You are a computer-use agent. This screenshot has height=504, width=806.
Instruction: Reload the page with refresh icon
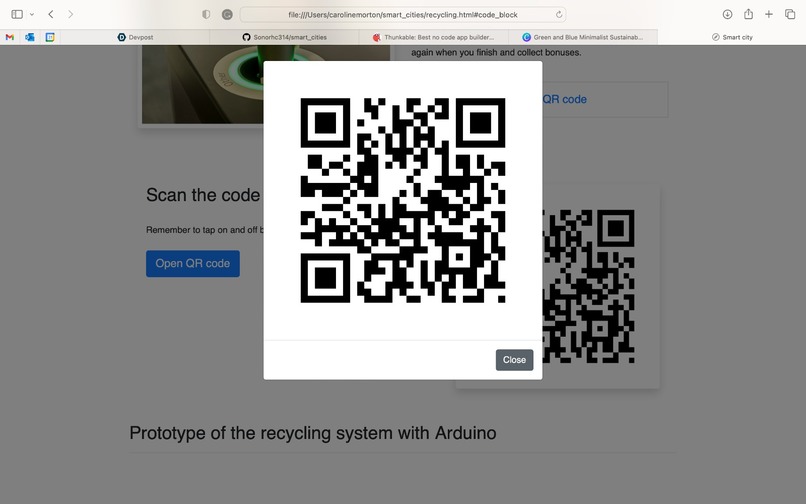point(559,14)
